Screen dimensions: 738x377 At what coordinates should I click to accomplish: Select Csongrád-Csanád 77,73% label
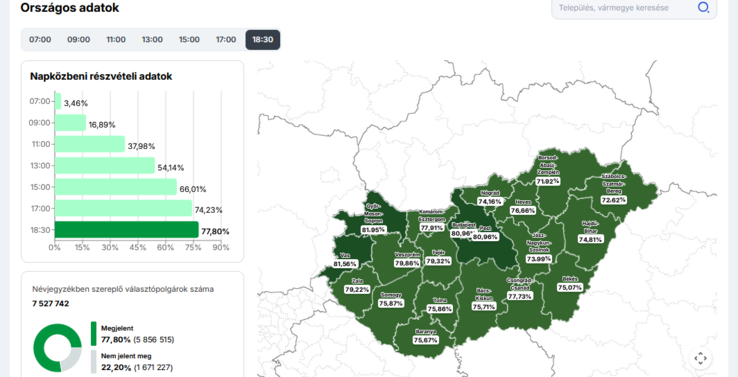coord(520,296)
